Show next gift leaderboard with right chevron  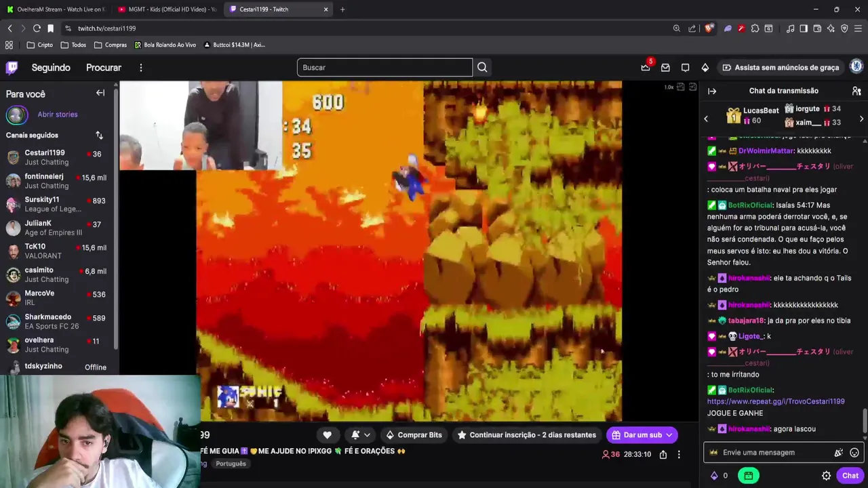coord(861,119)
